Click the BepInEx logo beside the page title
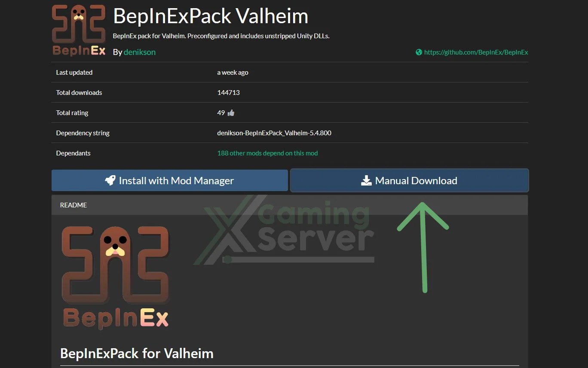 click(x=79, y=30)
